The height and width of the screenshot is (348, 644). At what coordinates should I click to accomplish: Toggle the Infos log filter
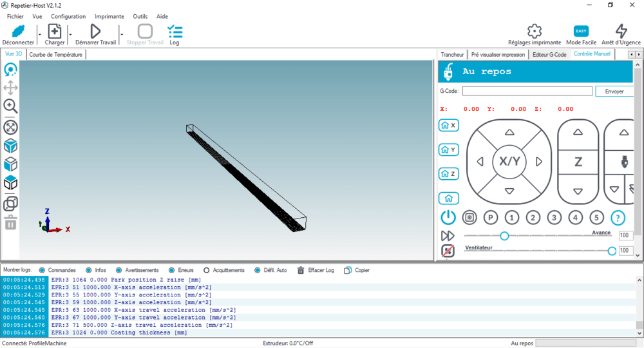(89, 271)
